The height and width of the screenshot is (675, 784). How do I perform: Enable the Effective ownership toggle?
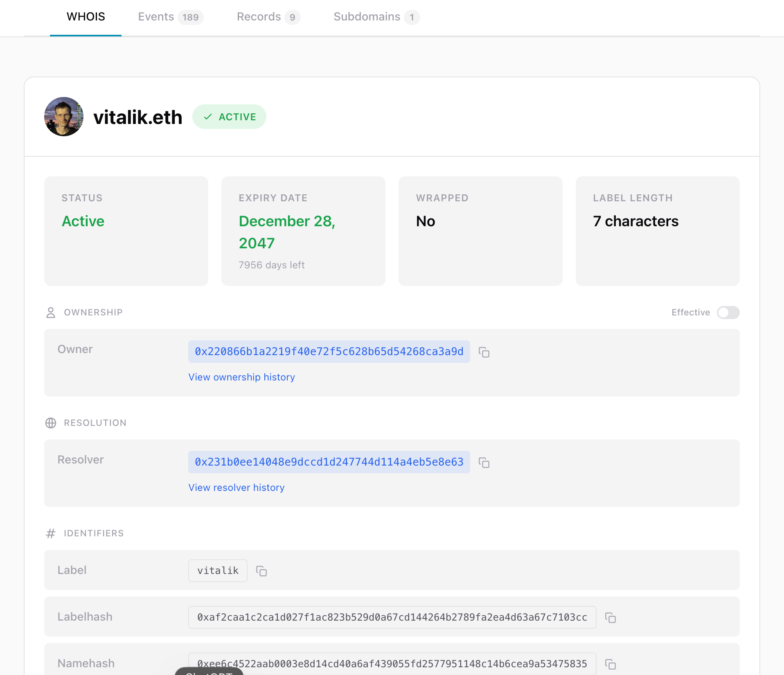pyautogui.click(x=728, y=313)
